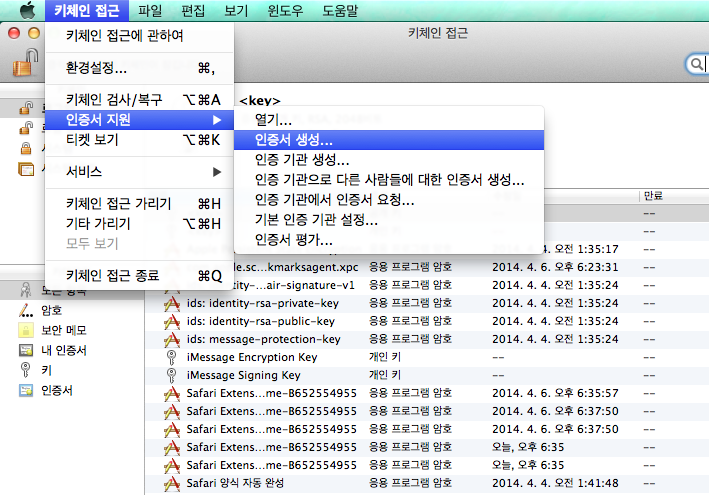The image size is (709, 495).
Task: Select Safari 양식 자동 완성 row
Action: point(427,483)
